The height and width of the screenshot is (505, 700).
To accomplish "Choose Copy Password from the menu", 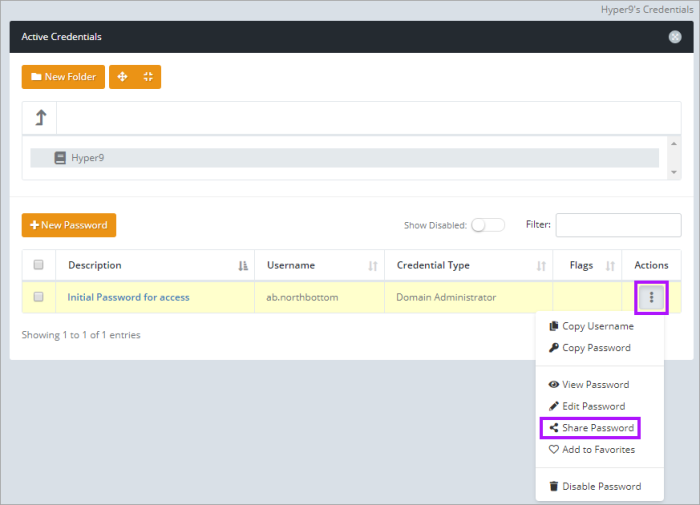I will pos(589,348).
